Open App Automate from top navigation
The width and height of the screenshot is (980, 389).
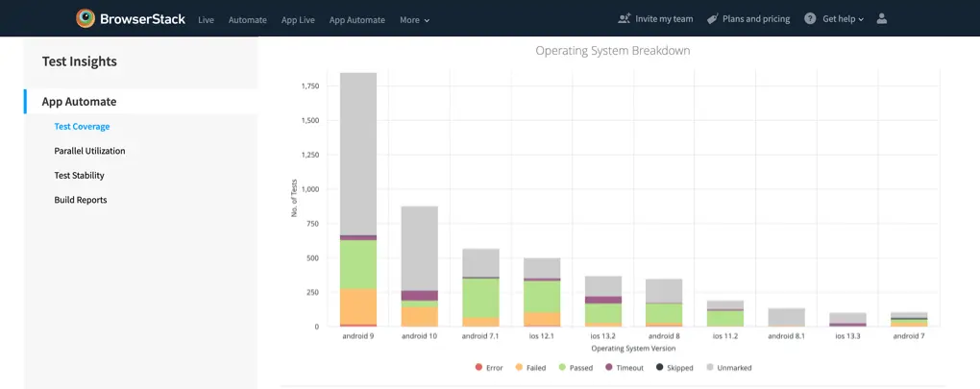click(356, 20)
